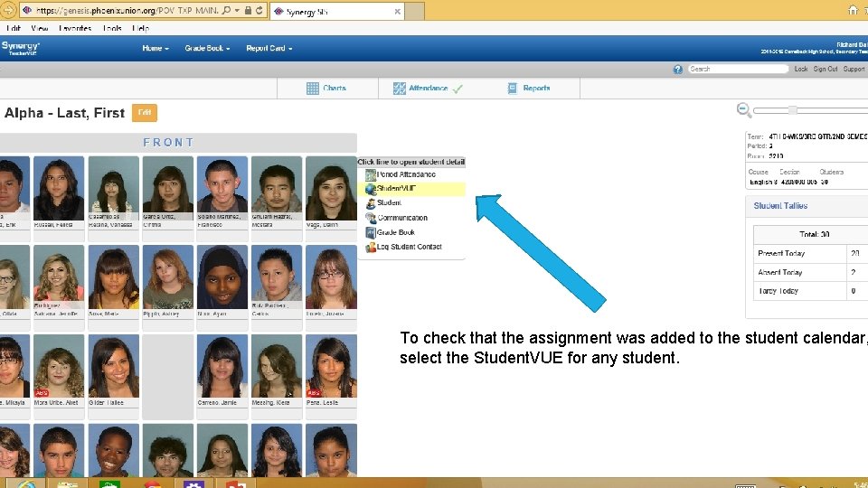868x488 pixels.
Task: Click the new tab button
Action: coord(415,12)
